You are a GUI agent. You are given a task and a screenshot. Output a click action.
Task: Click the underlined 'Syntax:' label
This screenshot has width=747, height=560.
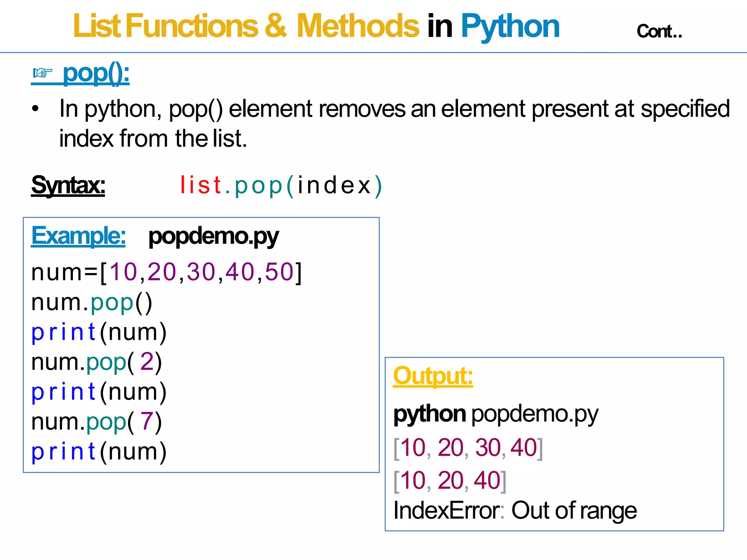68,186
